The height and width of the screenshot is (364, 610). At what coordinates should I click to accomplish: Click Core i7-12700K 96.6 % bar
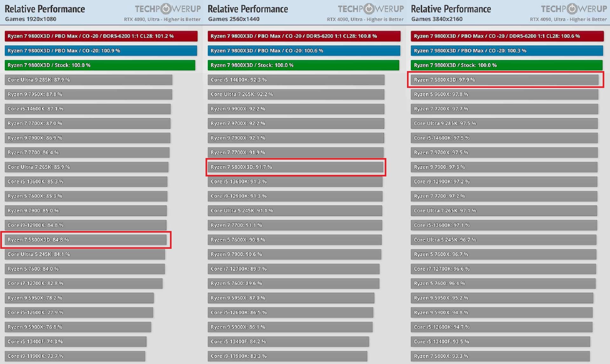pyautogui.click(x=503, y=269)
